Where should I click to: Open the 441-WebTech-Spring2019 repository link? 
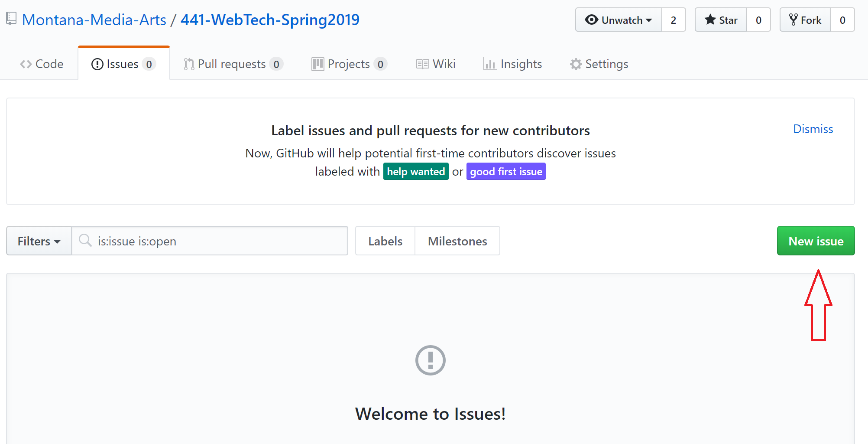[x=270, y=20]
